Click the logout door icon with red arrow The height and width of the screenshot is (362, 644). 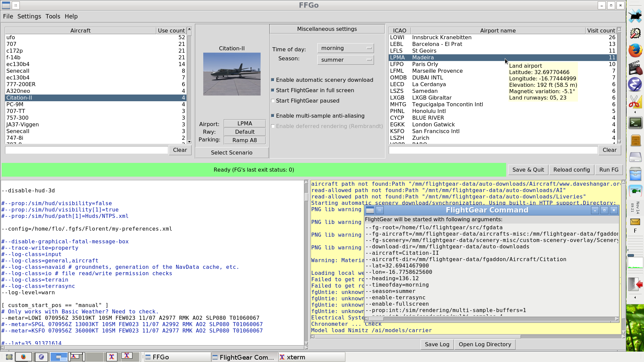tap(635, 285)
